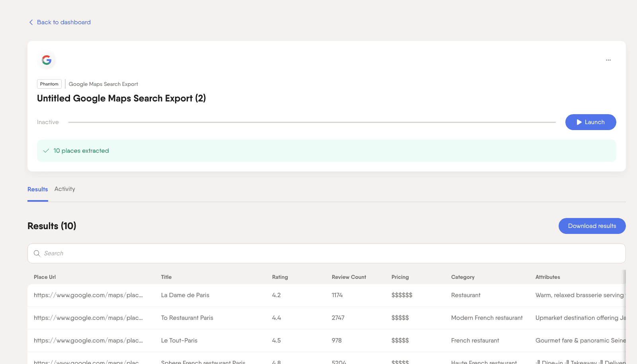This screenshot has height=364, width=637.
Task: Open the three-dot options menu
Action: 608,60
